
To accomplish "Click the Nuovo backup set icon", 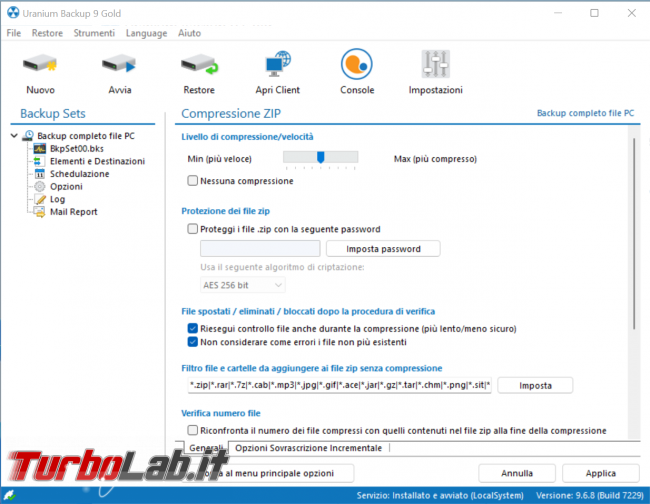I will point(40,64).
